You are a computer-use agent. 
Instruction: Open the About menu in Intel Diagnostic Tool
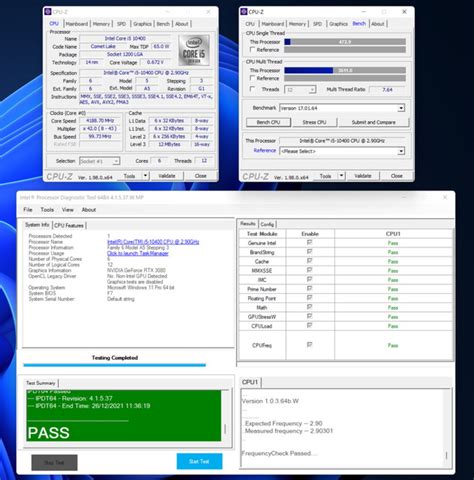click(89, 210)
